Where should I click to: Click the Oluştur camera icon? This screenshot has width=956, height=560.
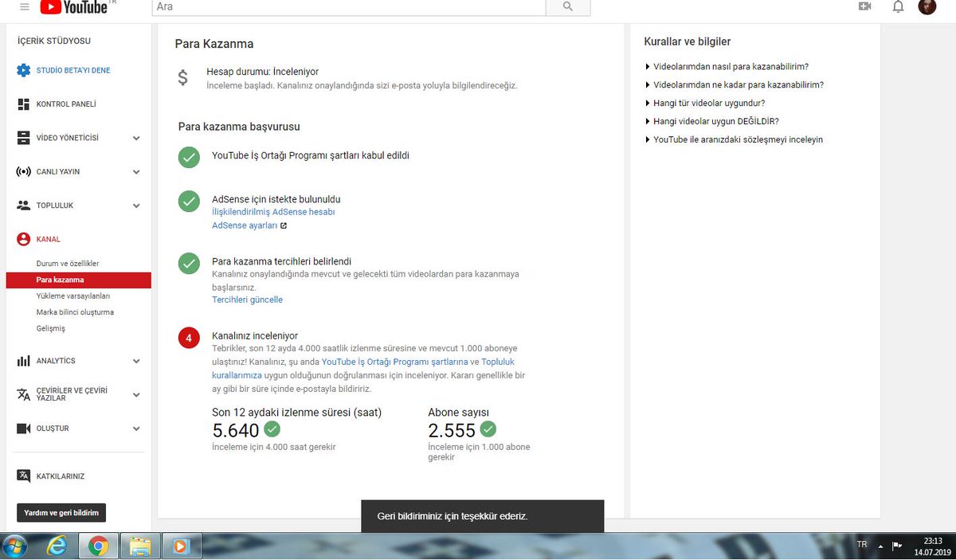click(x=24, y=429)
